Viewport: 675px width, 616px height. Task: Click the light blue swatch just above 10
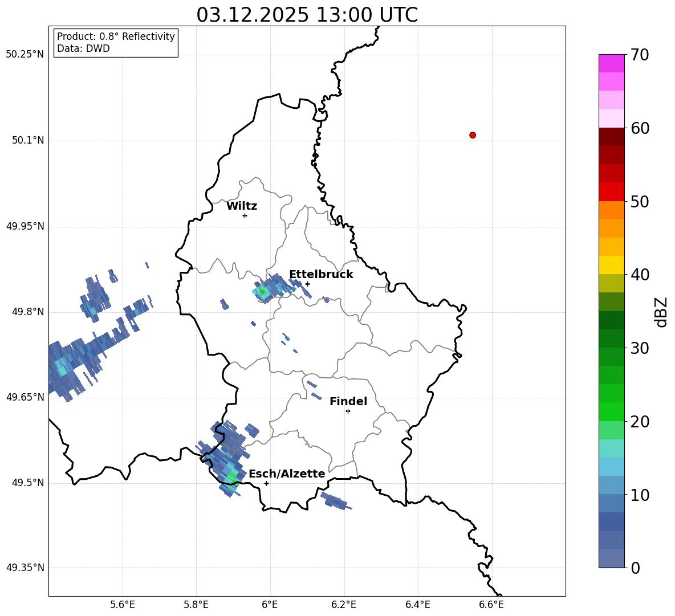(612, 485)
